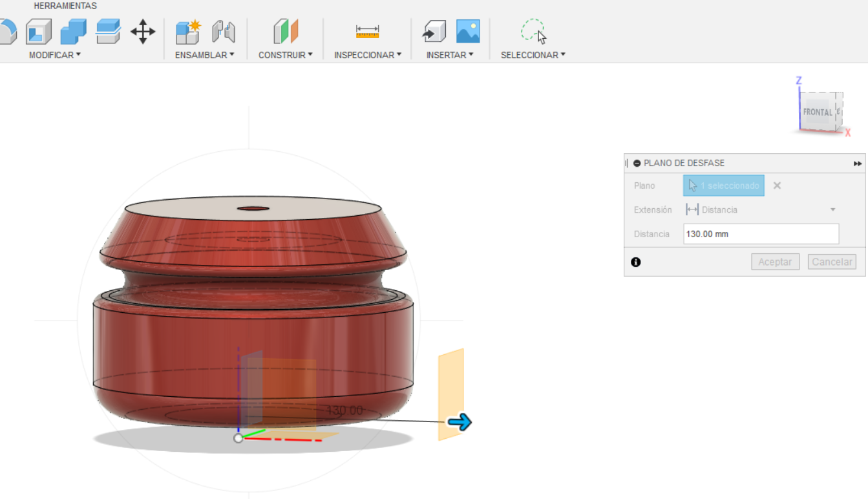Click the info icon in the dialog
Viewport: 868px width, 499px height.
[636, 262]
